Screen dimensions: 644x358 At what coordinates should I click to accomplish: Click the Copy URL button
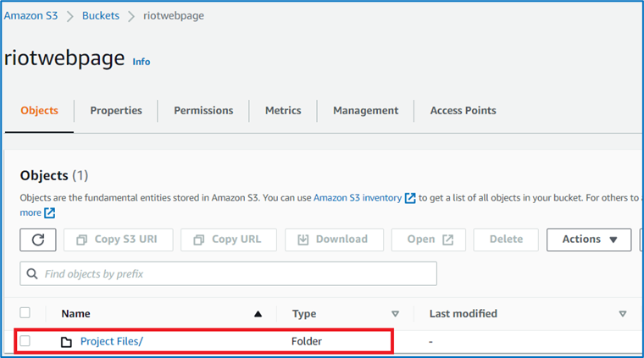[x=228, y=240]
